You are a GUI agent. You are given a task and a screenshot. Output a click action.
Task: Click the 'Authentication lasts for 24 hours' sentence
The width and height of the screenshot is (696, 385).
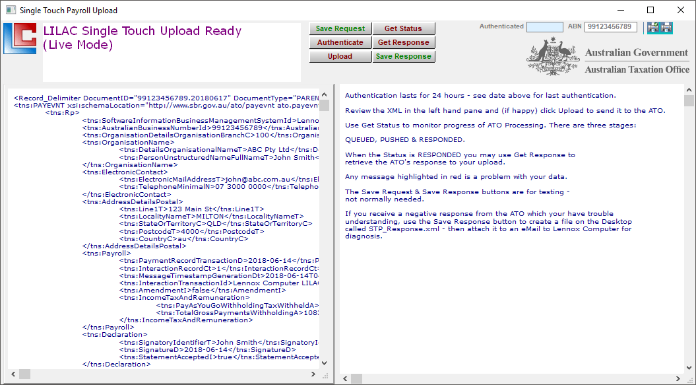(x=481, y=95)
